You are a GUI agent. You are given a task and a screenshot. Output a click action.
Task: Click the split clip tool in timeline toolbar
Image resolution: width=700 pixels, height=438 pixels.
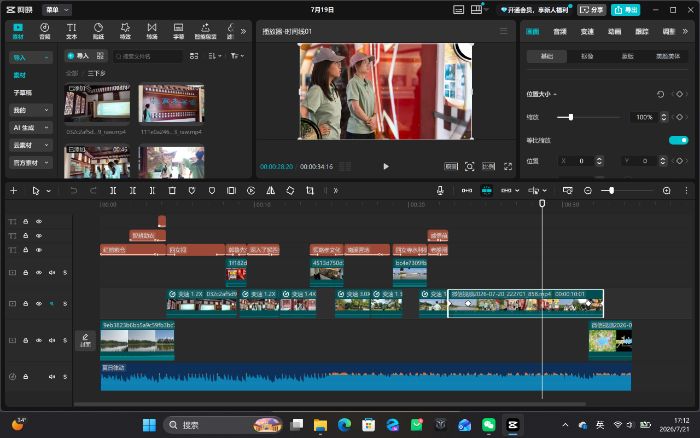pos(113,191)
